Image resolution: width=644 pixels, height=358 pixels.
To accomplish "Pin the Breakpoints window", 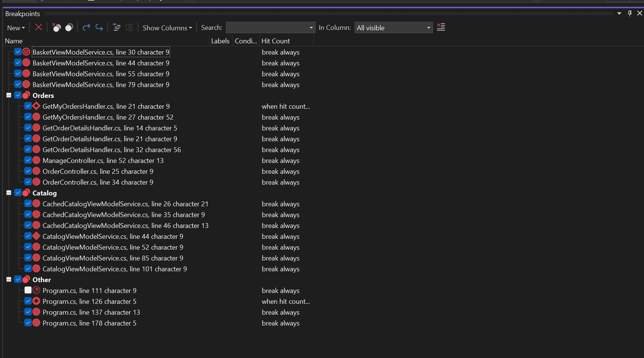I will click(629, 13).
